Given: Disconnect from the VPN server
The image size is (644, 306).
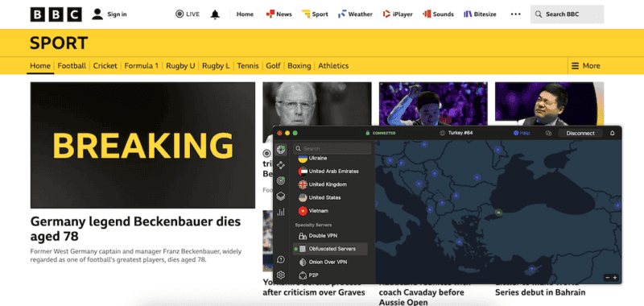Looking at the screenshot, I should (580, 133).
